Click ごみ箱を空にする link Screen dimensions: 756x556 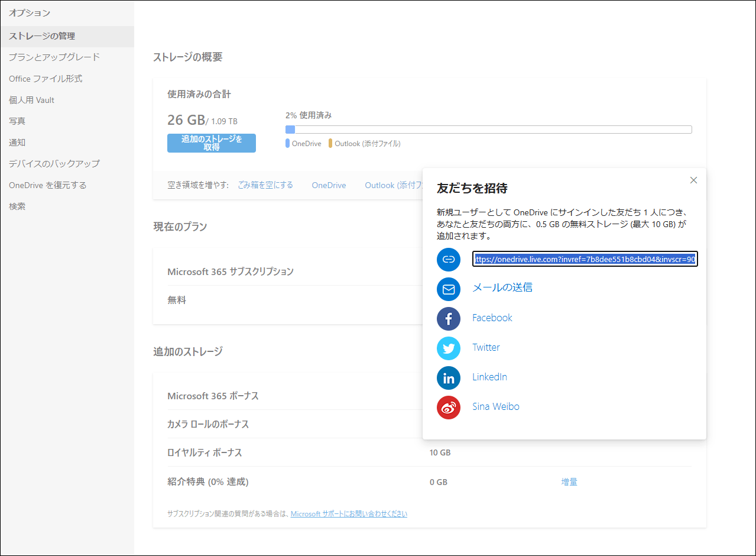point(265,185)
